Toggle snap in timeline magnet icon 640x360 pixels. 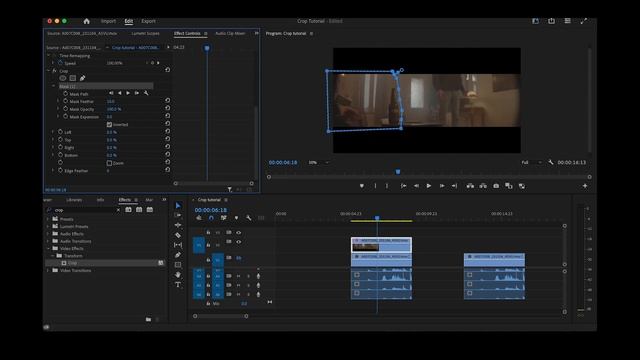click(x=211, y=218)
